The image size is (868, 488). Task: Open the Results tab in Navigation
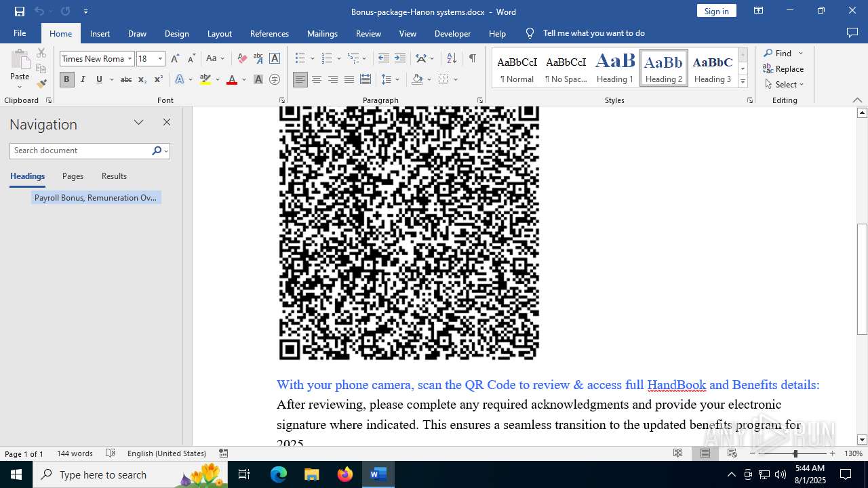point(114,176)
